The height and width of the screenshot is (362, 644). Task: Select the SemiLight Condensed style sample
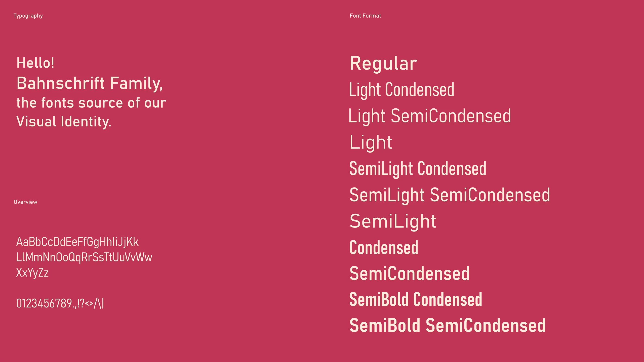point(418,169)
